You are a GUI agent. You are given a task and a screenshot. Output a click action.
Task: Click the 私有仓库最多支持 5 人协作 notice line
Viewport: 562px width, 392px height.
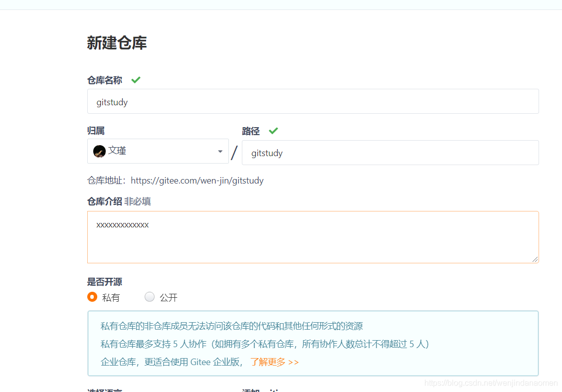click(265, 344)
